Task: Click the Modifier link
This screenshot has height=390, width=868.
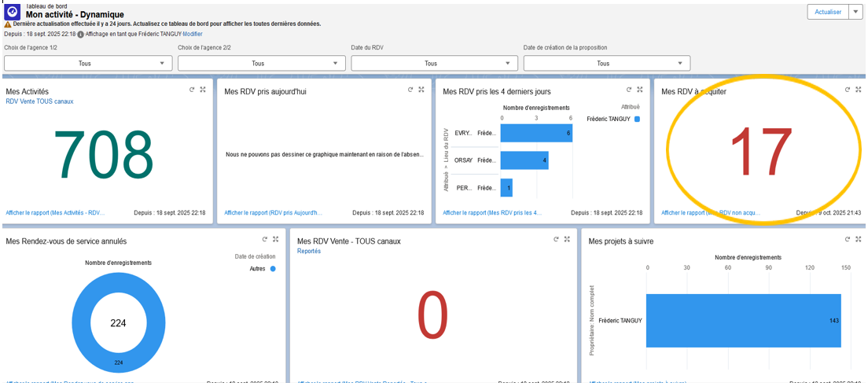Action: [193, 35]
